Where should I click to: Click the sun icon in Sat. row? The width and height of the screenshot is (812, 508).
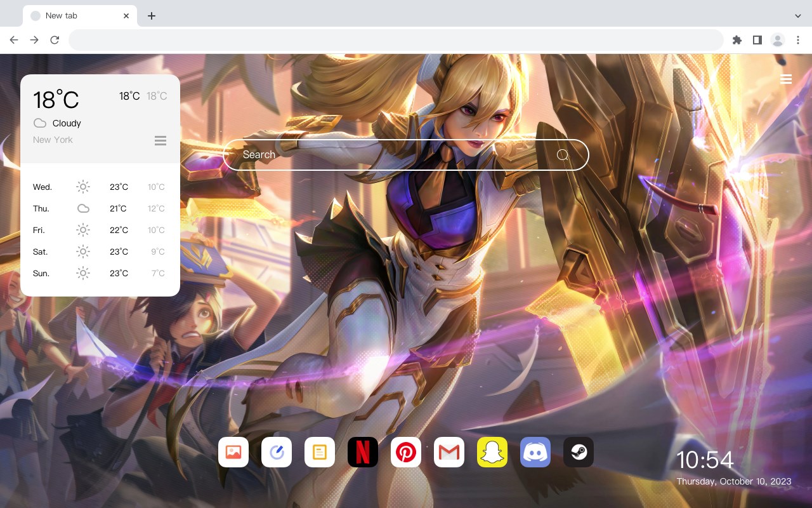[83, 251]
